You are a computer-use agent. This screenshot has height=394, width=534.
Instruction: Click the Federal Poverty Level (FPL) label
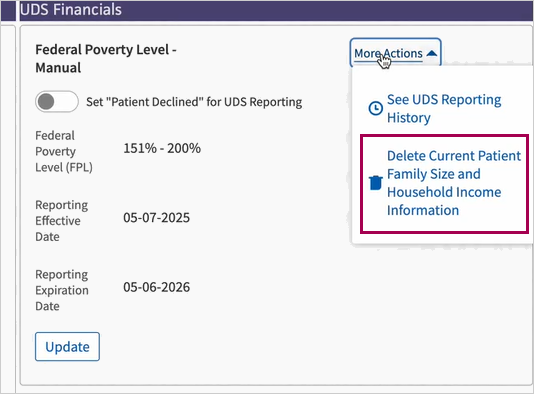pyautogui.click(x=64, y=151)
